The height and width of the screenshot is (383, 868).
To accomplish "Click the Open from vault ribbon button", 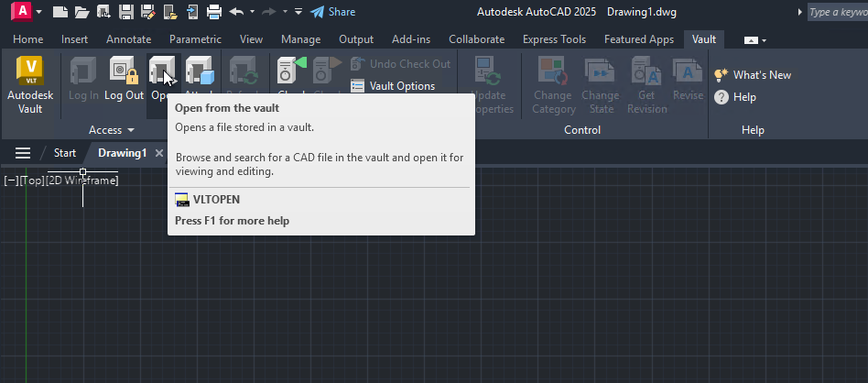I will click(163, 79).
